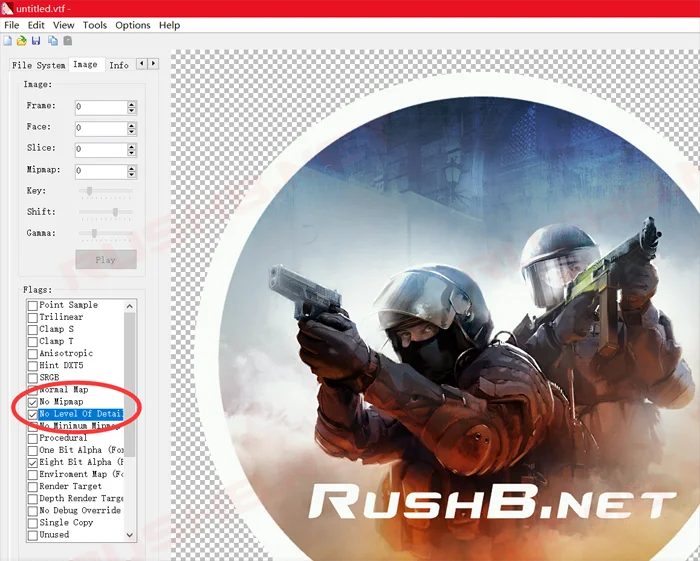Click the Face number input field
This screenshot has width=700, height=561.
click(x=101, y=129)
